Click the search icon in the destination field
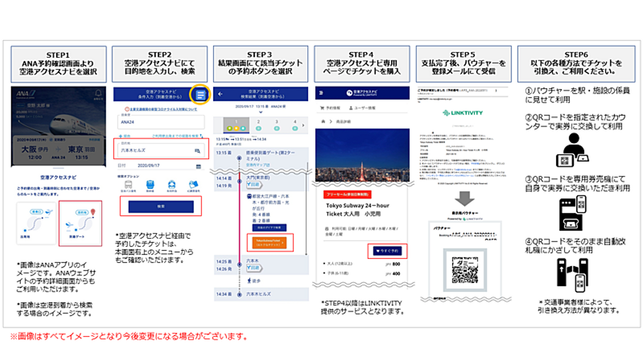This screenshot has height=362, width=644. 197,151
